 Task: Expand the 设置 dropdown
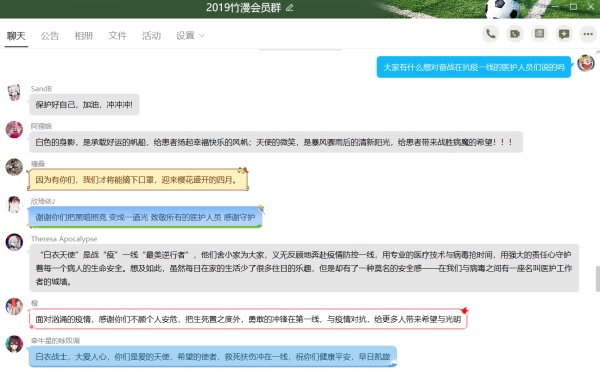190,36
